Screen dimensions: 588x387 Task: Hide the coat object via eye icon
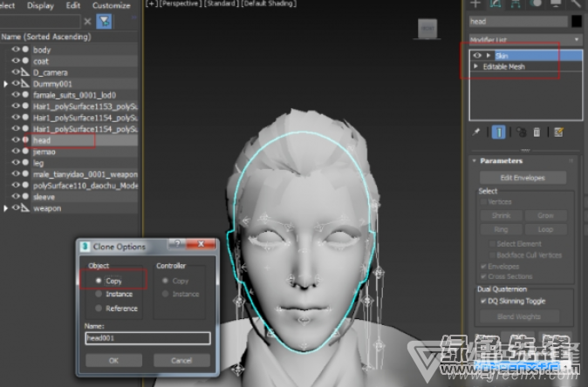click(x=16, y=60)
